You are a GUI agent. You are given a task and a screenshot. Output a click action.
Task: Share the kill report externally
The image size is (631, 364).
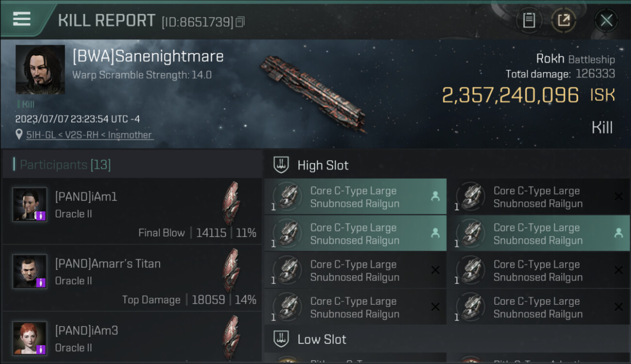tap(564, 20)
